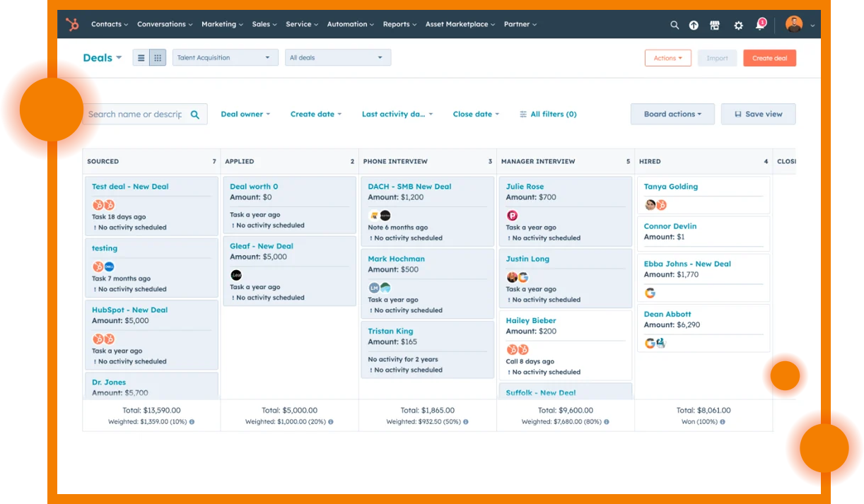
Task: Switch to board grid view layout
Action: (157, 57)
